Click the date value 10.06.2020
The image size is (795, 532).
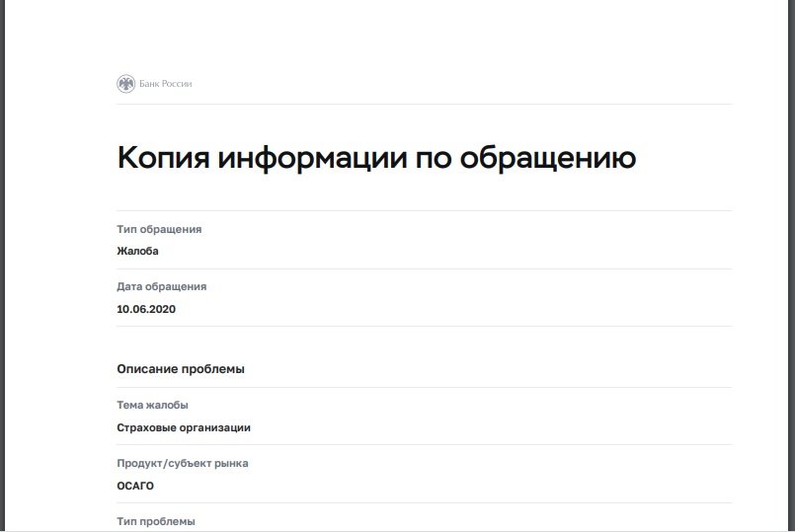[146, 309]
